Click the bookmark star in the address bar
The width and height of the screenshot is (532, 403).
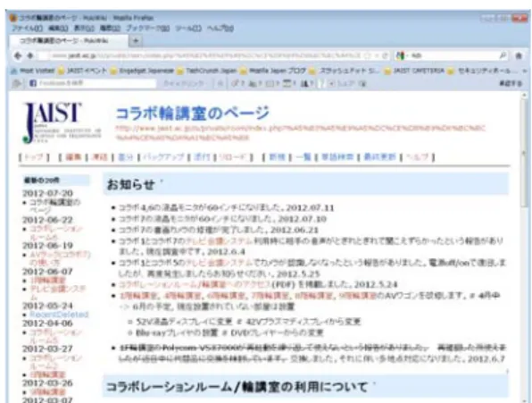pyautogui.click(x=368, y=55)
